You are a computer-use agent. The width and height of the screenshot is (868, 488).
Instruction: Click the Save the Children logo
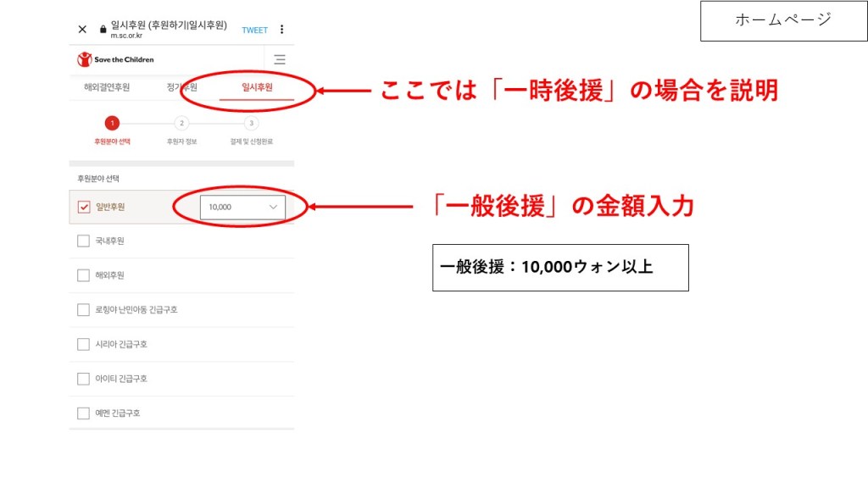pos(115,59)
